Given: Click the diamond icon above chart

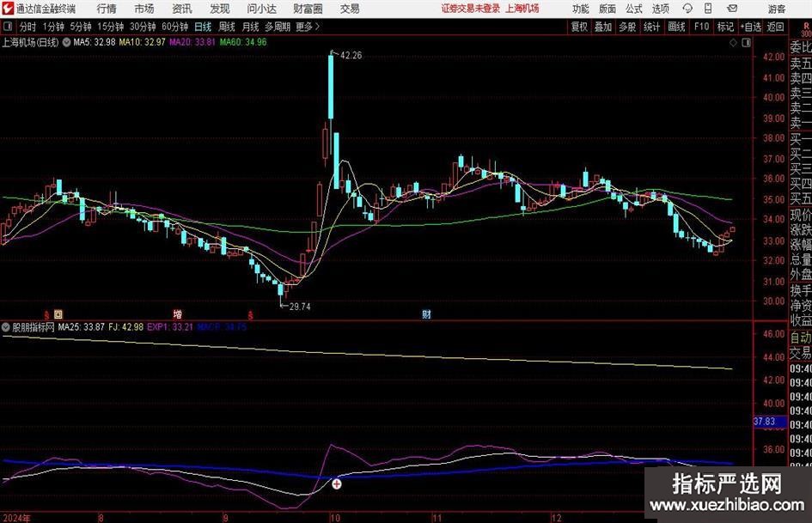Looking at the screenshot, I should [x=733, y=43].
